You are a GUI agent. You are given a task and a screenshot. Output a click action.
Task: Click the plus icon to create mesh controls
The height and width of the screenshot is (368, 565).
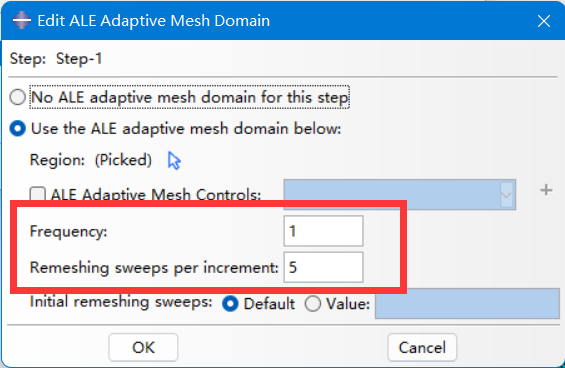tap(546, 190)
